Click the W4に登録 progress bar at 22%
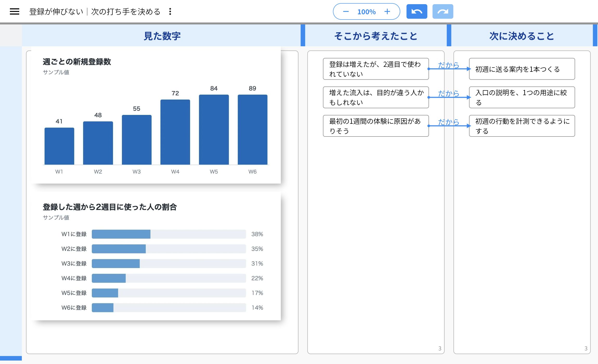 (169, 278)
